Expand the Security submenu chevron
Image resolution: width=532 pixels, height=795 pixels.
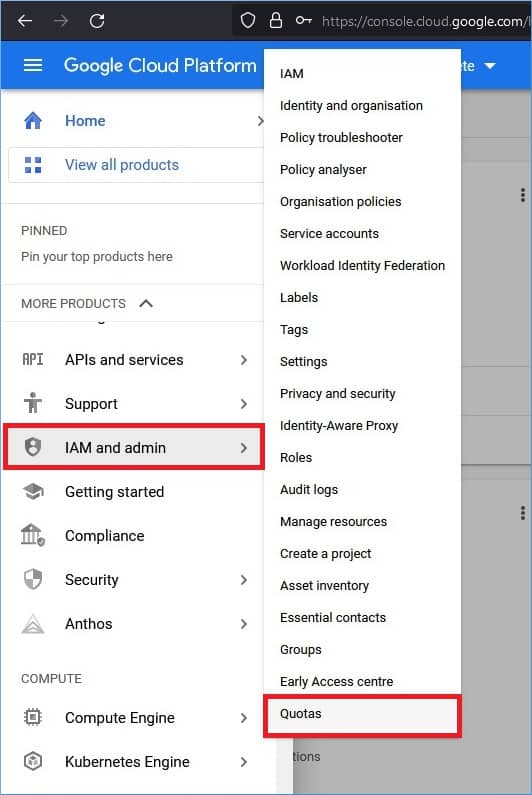point(244,580)
